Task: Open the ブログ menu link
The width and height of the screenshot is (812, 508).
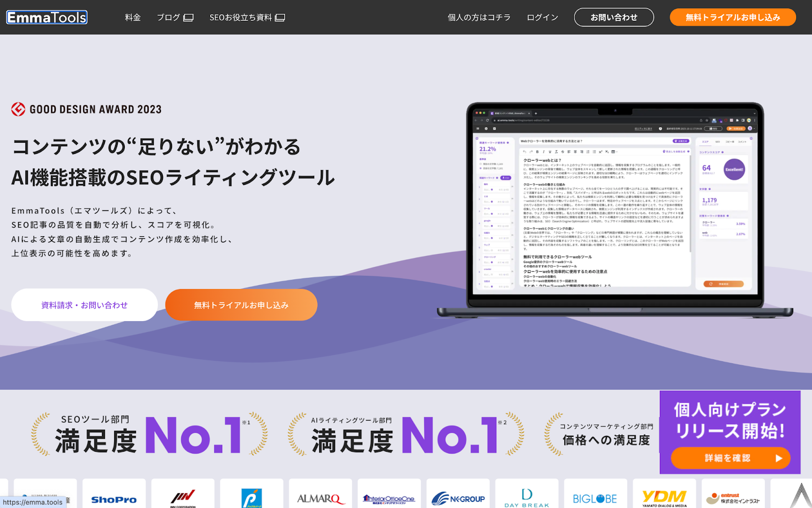Action: point(168,17)
